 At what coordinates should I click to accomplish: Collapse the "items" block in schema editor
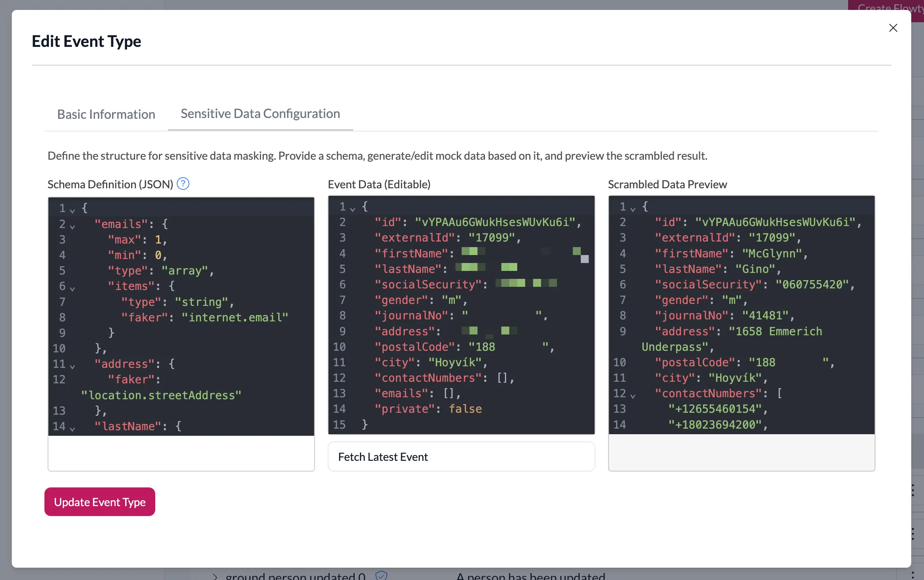click(x=72, y=288)
